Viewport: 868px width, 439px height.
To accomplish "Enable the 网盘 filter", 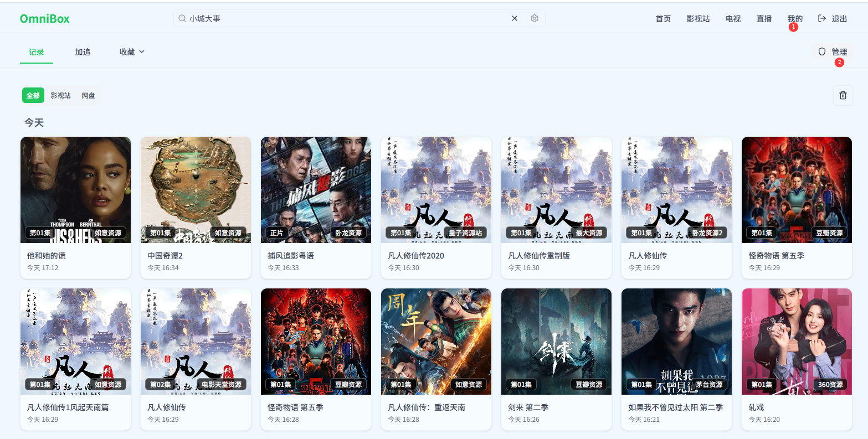I will point(89,95).
